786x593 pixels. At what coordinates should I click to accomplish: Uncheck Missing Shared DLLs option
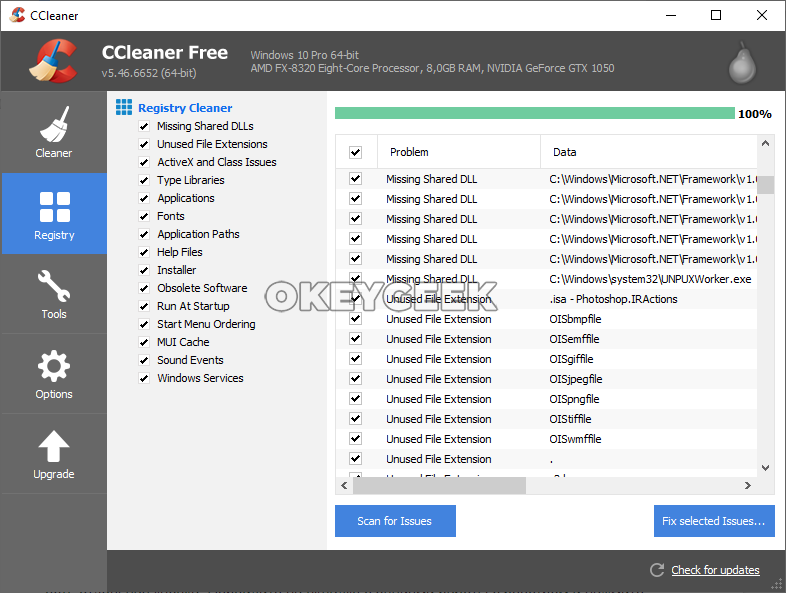pyautogui.click(x=144, y=126)
